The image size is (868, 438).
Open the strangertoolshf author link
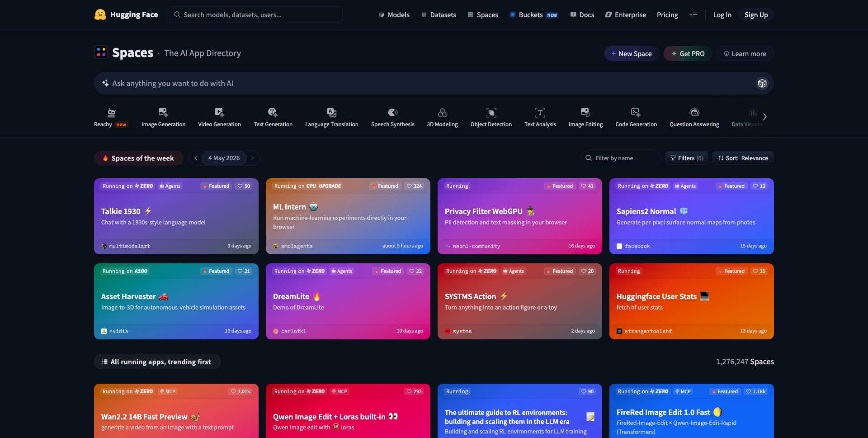tap(644, 331)
